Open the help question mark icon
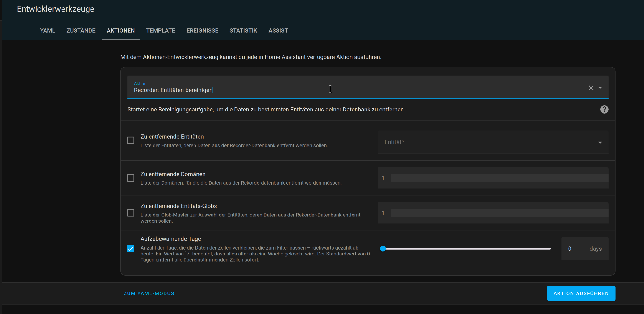The width and height of the screenshot is (644, 314). coord(604,109)
